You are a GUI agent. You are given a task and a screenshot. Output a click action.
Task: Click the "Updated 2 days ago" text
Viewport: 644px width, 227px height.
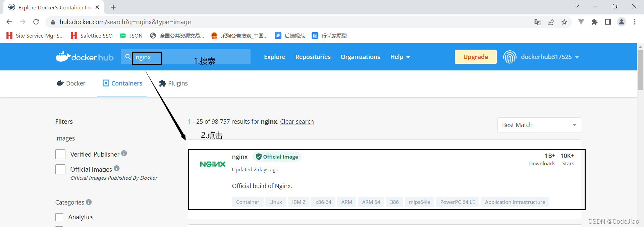(x=255, y=170)
